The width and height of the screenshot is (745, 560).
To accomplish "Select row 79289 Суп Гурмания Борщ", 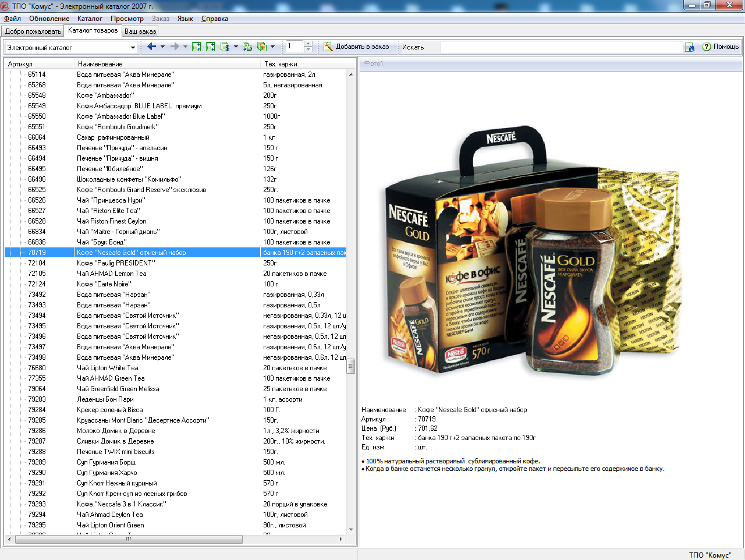I will (175, 462).
